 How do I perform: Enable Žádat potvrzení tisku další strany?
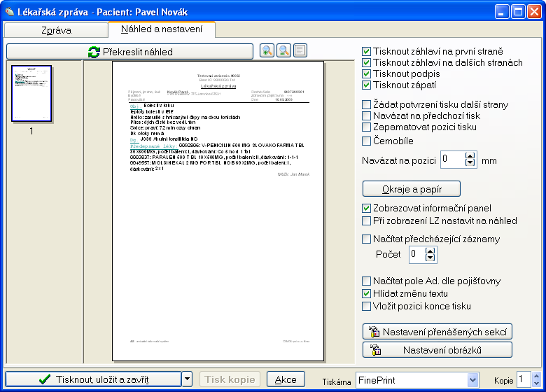[x=366, y=104]
